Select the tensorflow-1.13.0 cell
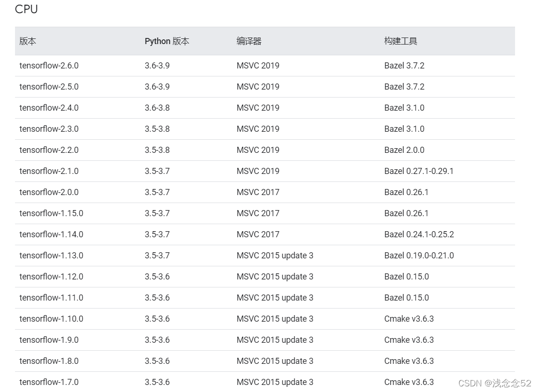 coord(52,256)
